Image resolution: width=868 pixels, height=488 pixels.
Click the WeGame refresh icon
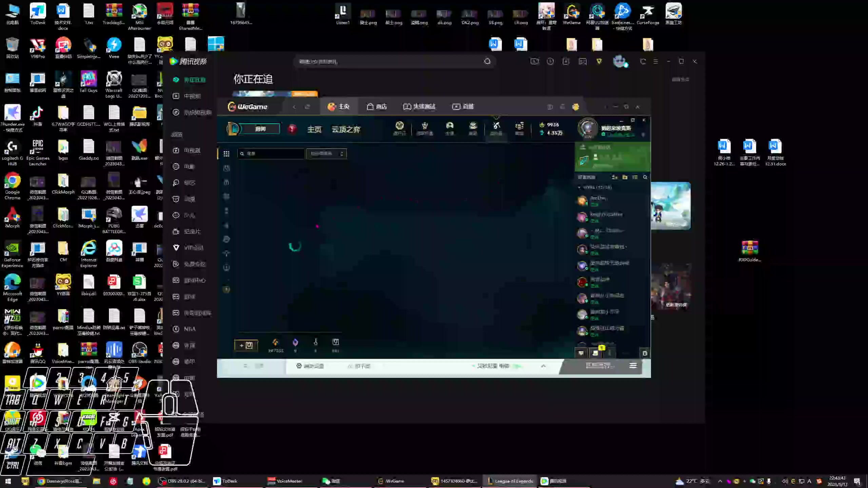[x=307, y=107]
